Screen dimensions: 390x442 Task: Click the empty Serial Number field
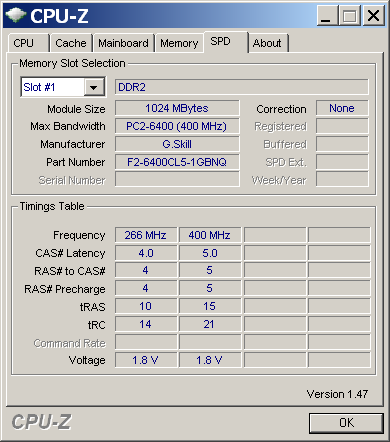(x=177, y=179)
